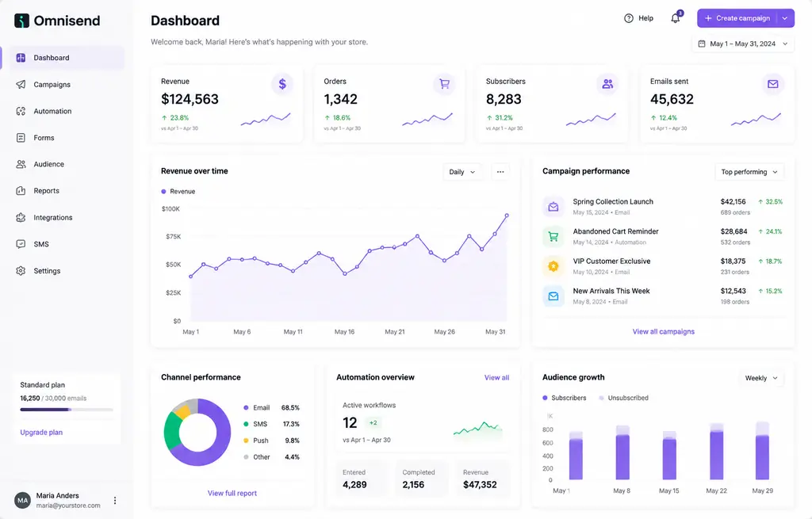This screenshot has height=519, width=812.
Task: Expand the Create campaign dropdown arrow
Action: 785,18
